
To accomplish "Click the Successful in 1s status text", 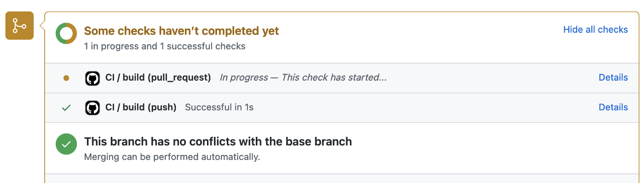I will [219, 107].
